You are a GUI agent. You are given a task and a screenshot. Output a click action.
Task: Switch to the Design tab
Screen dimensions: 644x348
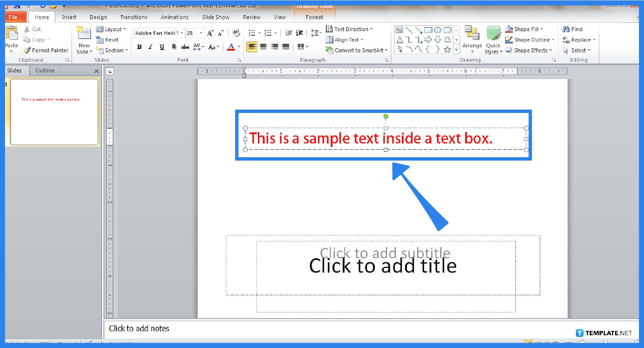click(98, 17)
